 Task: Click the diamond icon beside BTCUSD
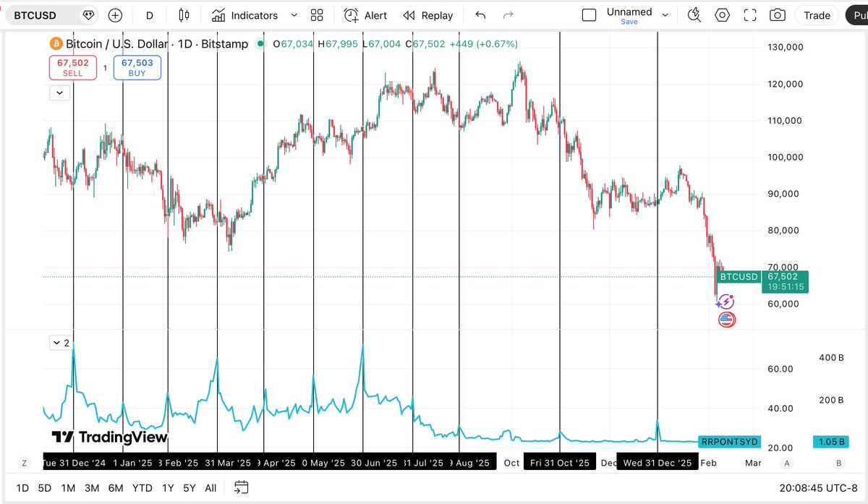pos(88,15)
